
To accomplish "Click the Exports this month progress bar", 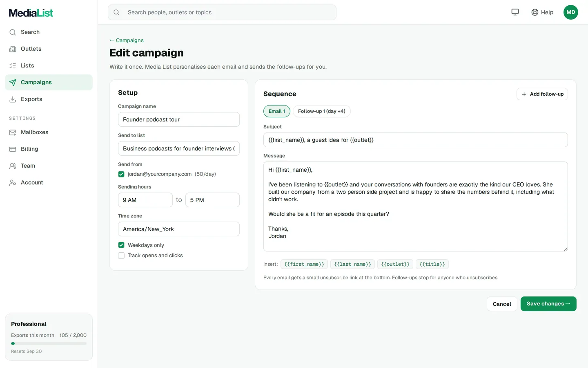I will tap(49, 343).
